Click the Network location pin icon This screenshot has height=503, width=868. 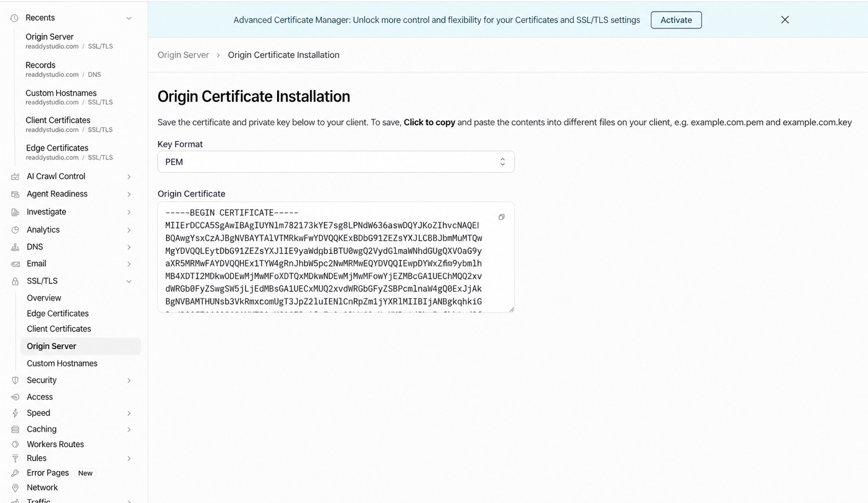pos(15,488)
